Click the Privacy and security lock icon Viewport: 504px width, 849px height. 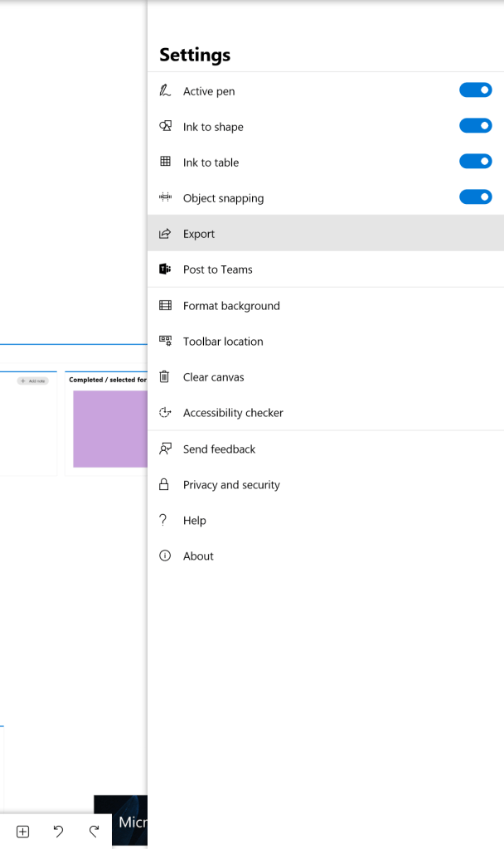point(165,485)
